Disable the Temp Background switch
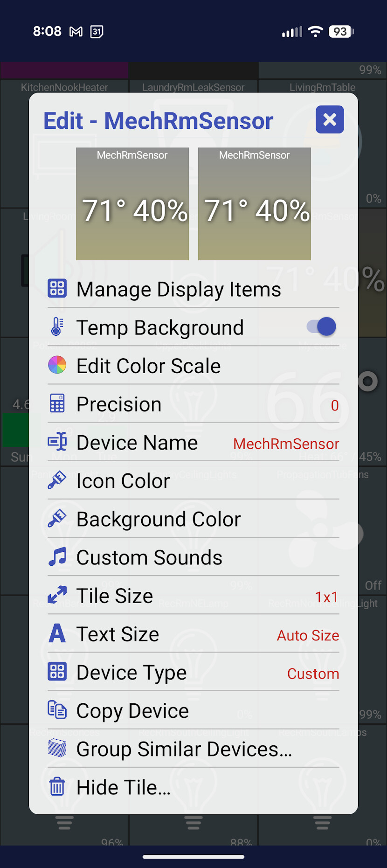This screenshot has width=387, height=868. tap(322, 326)
